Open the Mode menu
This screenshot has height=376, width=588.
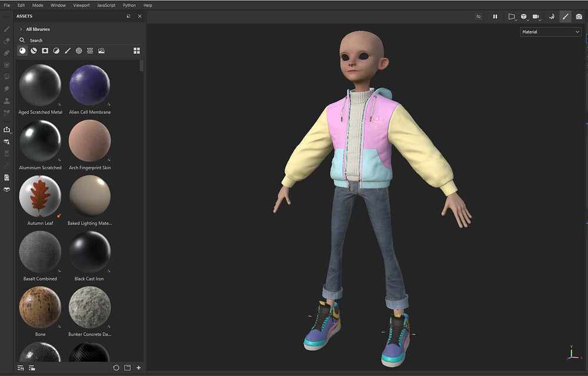[38, 5]
